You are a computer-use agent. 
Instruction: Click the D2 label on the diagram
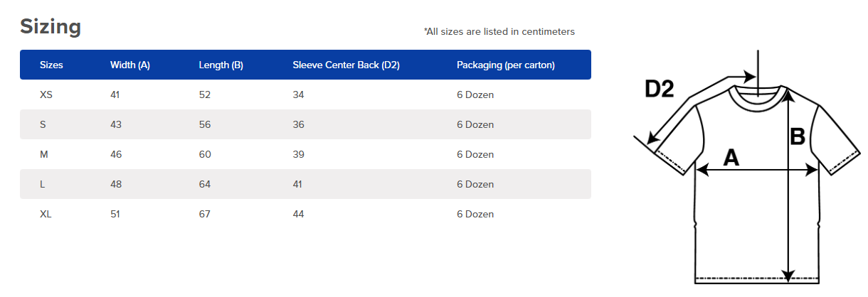pyautogui.click(x=659, y=90)
